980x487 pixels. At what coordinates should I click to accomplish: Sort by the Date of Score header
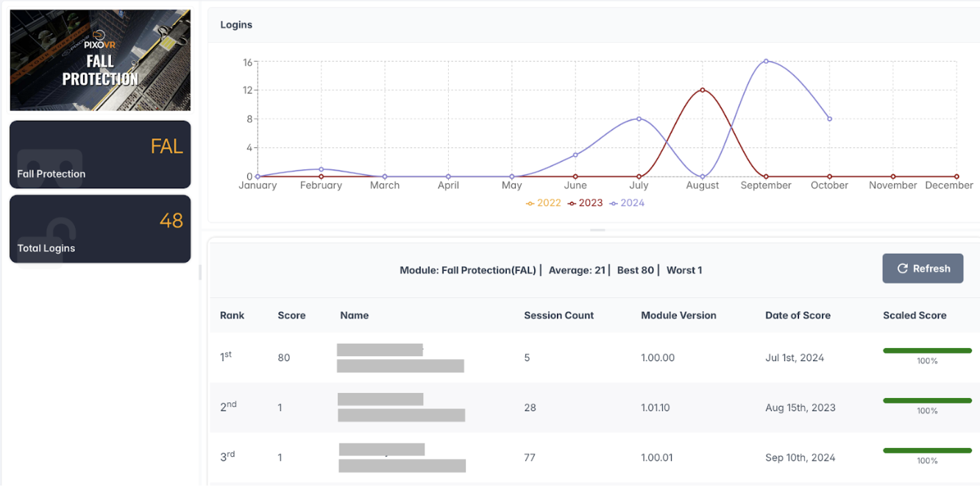[x=798, y=316]
